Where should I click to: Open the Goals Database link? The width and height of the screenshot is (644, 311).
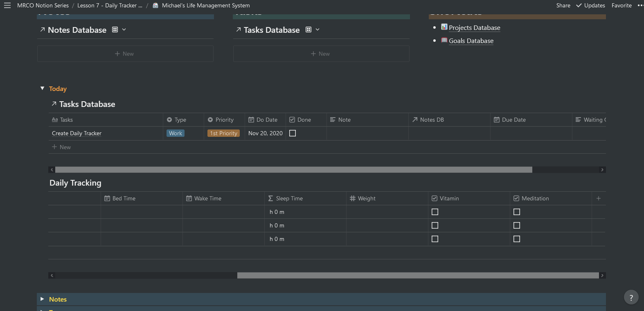pyautogui.click(x=471, y=41)
